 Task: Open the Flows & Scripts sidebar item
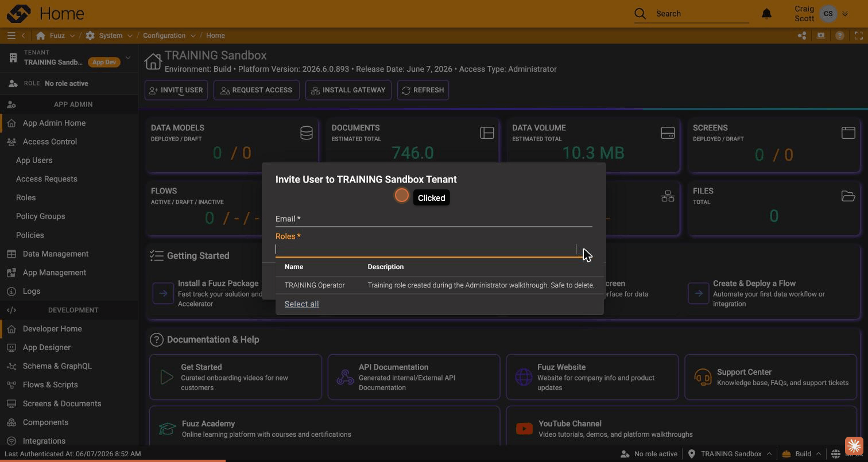[x=50, y=385]
